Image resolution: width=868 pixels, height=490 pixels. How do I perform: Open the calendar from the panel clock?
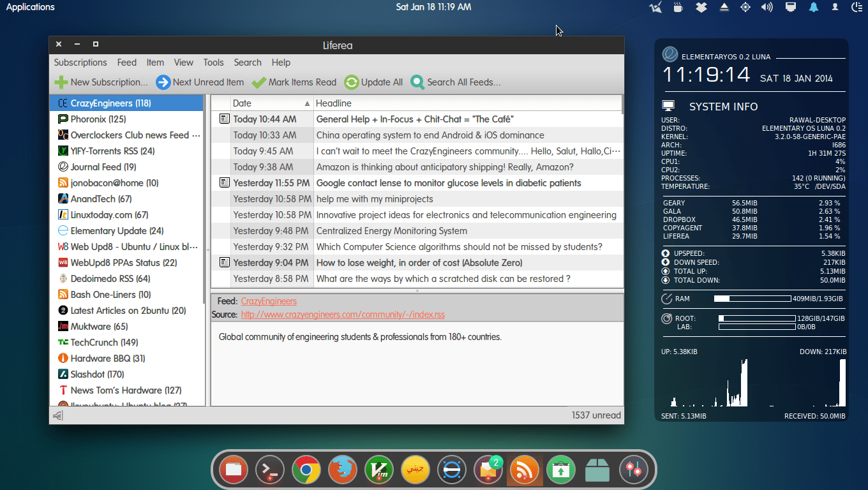tap(433, 7)
